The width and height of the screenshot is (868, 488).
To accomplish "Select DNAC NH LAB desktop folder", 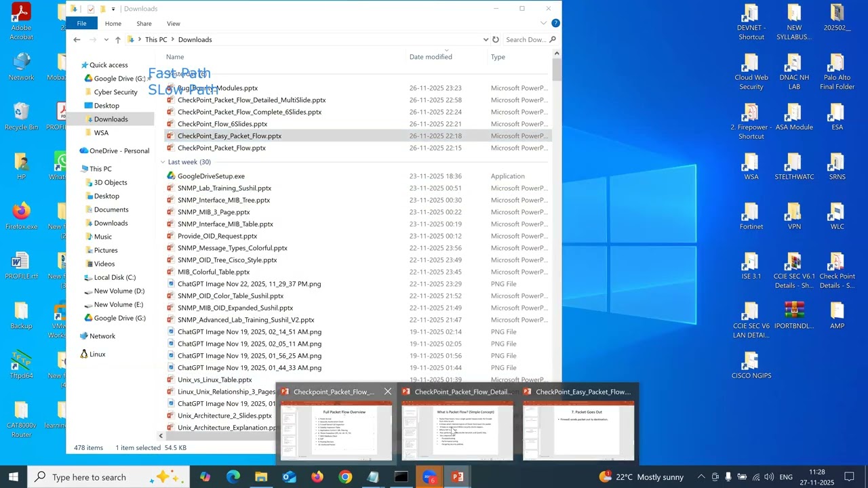I will coord(794,71).
